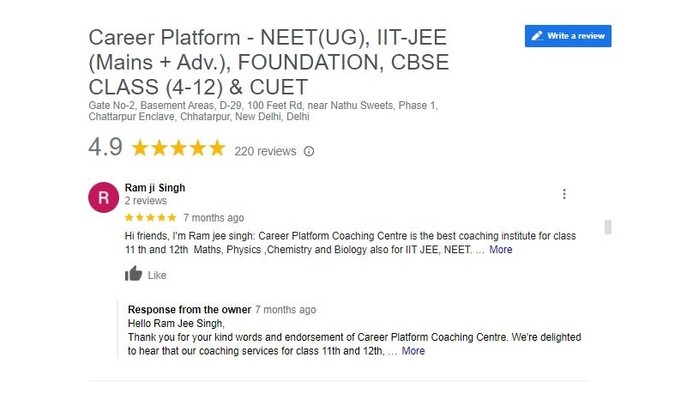Click the 2 reviews text under reviewer name

click(146, 201)
